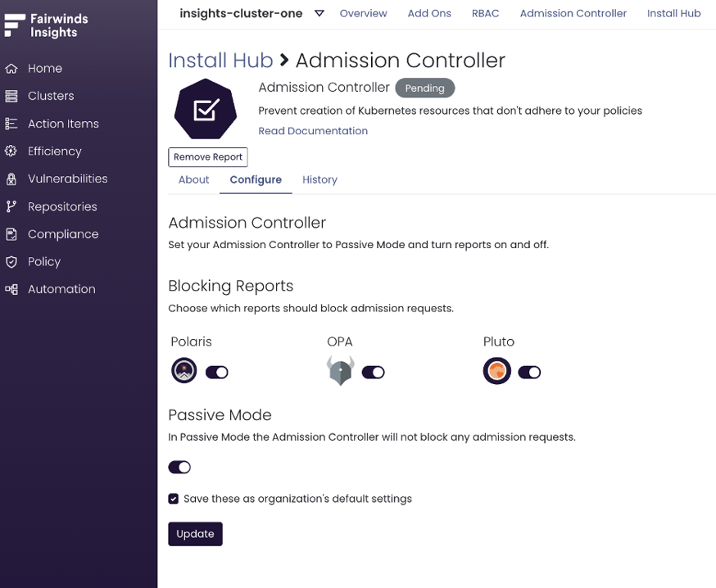Image resolution: width=716 pixels, height=588 pixels.
Task: Select the Clusters icon in the sidebar
Action: pos(11,96)
